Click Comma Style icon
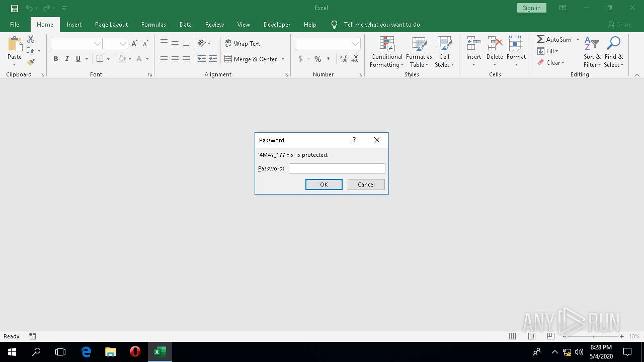This screenshot has height=362, width=644. (329, 59)
